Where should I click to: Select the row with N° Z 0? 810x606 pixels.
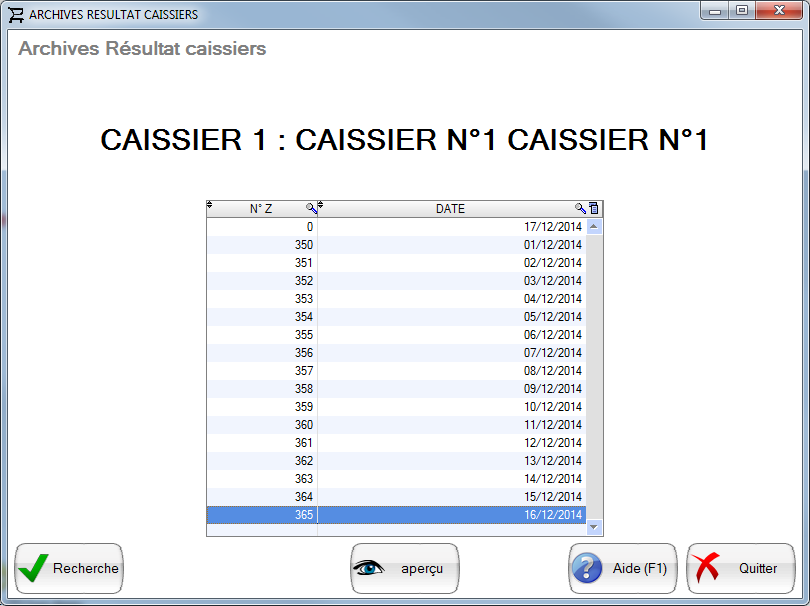[400, 226]
